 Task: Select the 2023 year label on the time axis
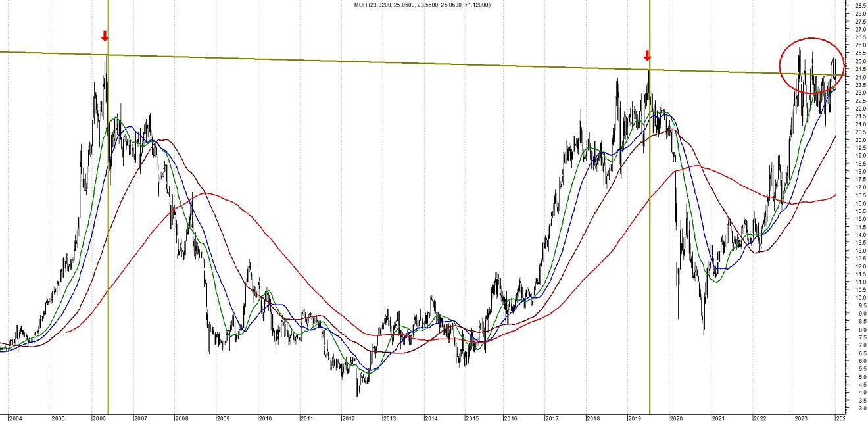tap(800, 418)
